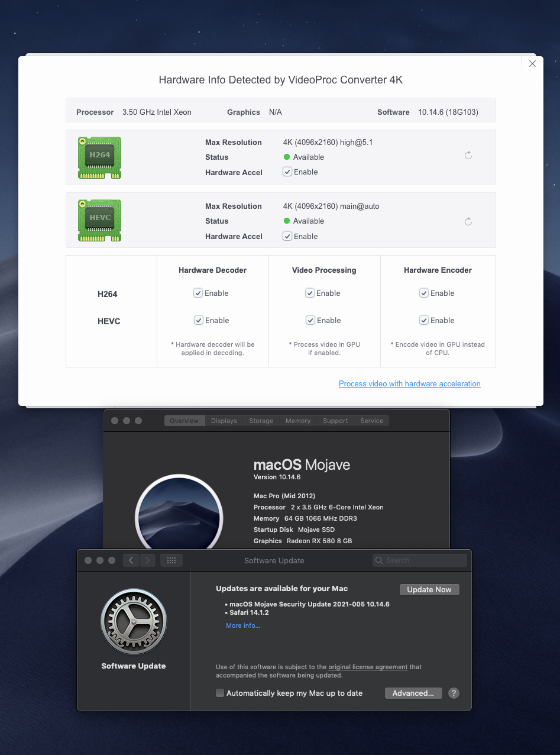Toggle H264 Hardware Encoder Enable
Viewport: 560px width, 755px height.
424,293
